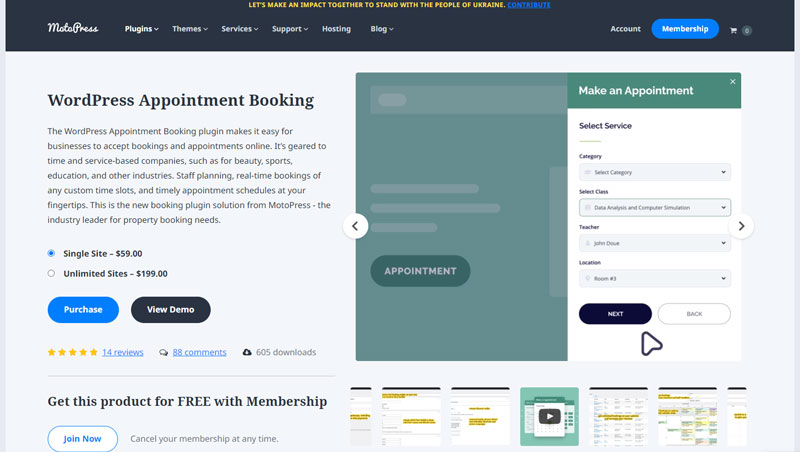
Task: Open the 88 comments link
Action: (x=199, y=353)
